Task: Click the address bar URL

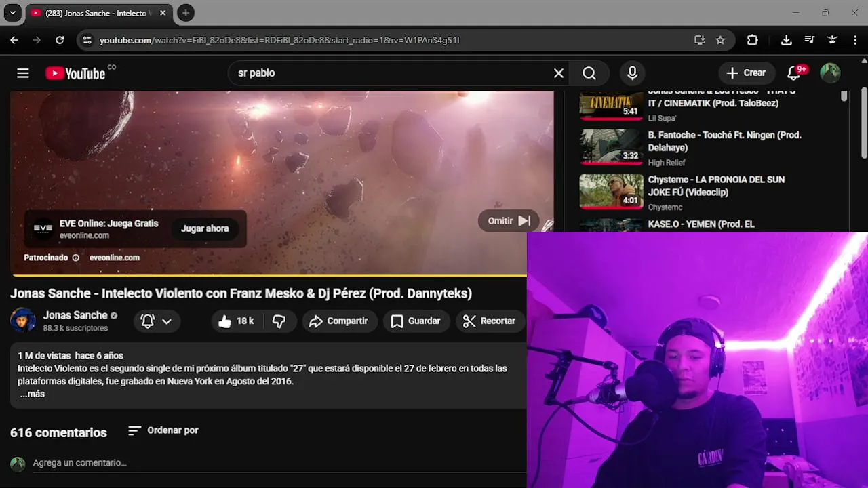Action: (279, 40)
